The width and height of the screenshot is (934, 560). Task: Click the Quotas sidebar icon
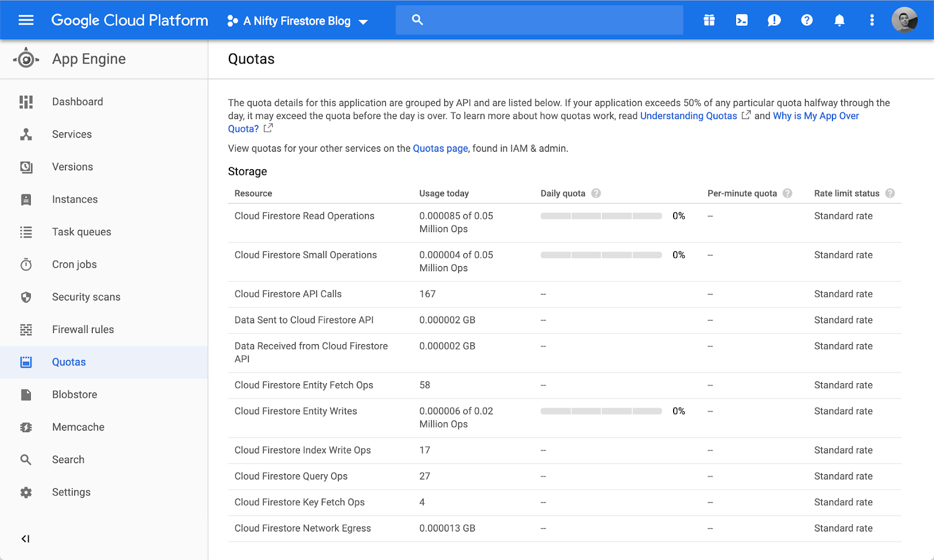click(x=26, y=362)
